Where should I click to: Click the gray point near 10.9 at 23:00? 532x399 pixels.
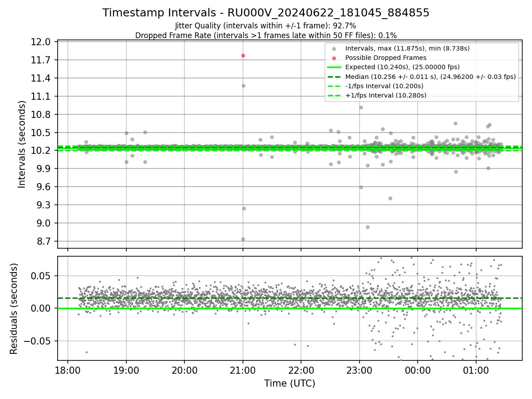pos(361,107)
